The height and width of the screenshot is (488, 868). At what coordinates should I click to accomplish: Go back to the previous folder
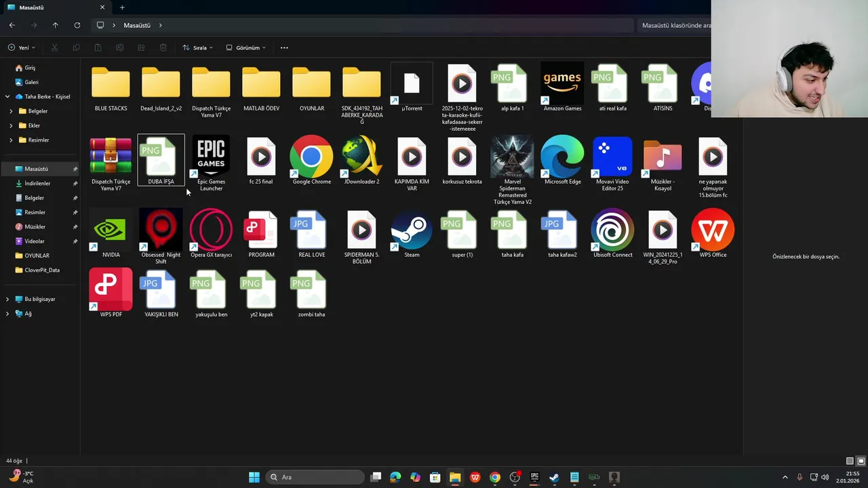(x=12, y=25)
